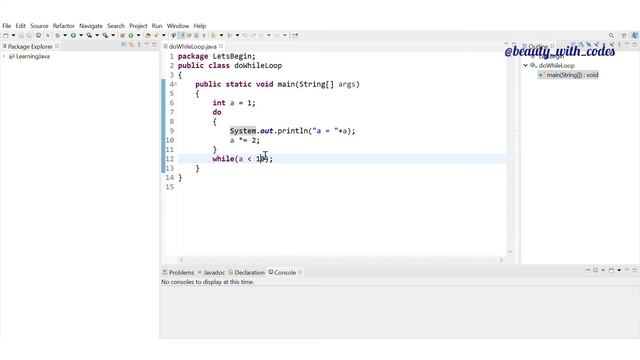Collapse the doWhileLoop class in Outline

(x=526, y=65)
